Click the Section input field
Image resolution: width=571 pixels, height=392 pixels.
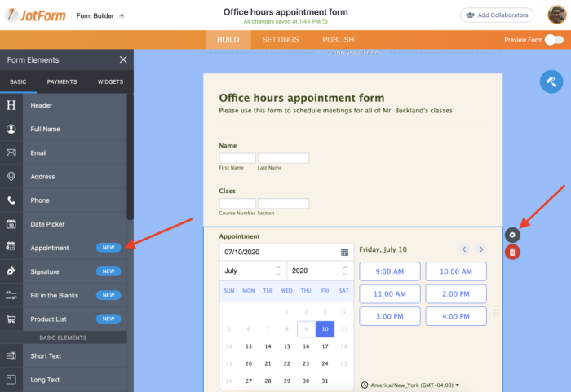click(283, 204)
